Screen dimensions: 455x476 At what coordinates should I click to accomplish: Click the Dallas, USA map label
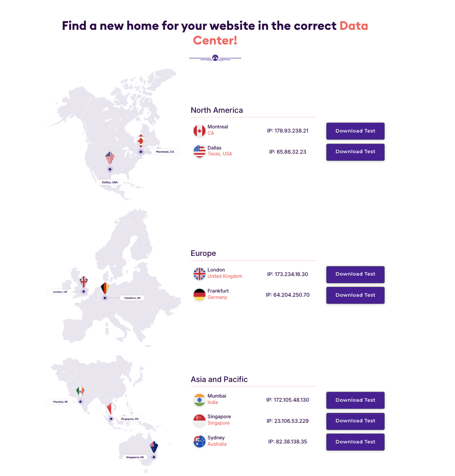point(110,182)
